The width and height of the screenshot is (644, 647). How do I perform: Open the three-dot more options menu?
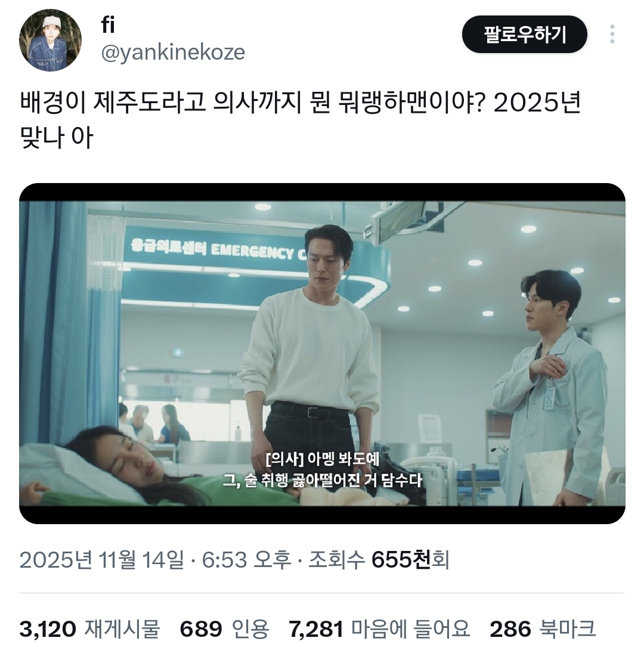click(612, 34)
